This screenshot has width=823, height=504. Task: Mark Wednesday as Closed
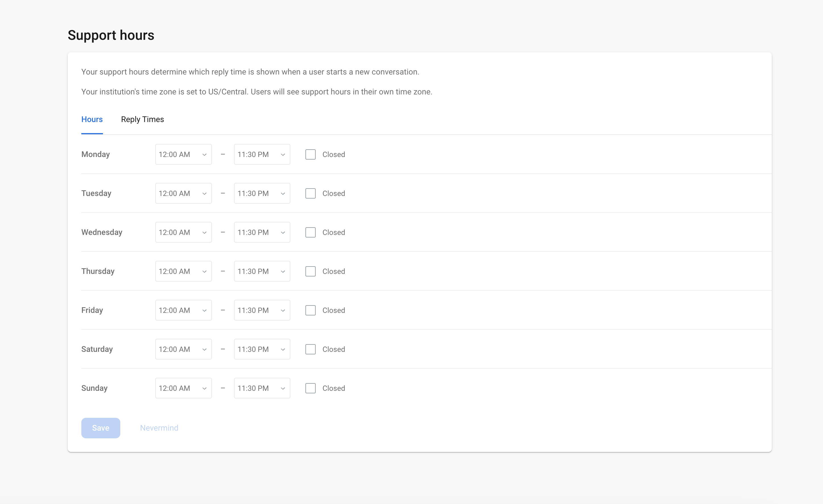310,232
